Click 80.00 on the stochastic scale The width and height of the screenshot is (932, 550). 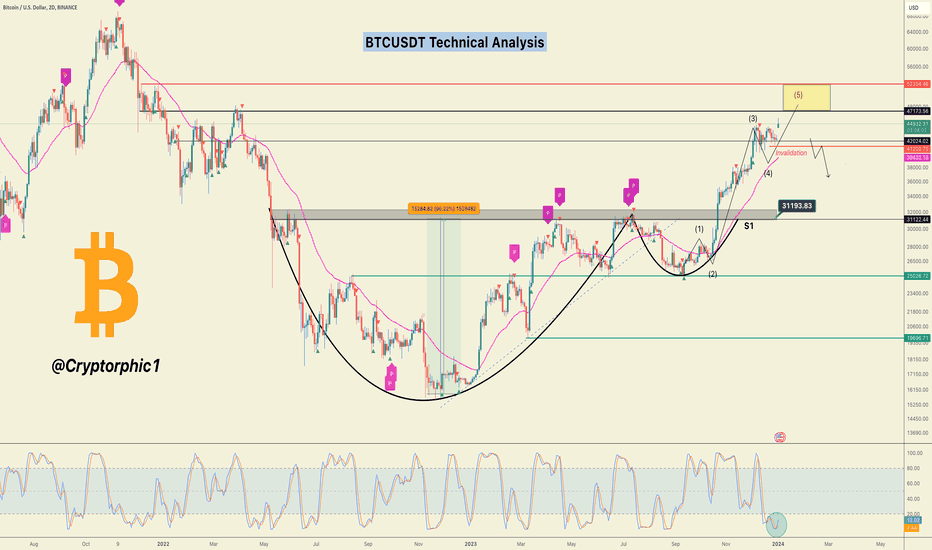tap(914, 469)
